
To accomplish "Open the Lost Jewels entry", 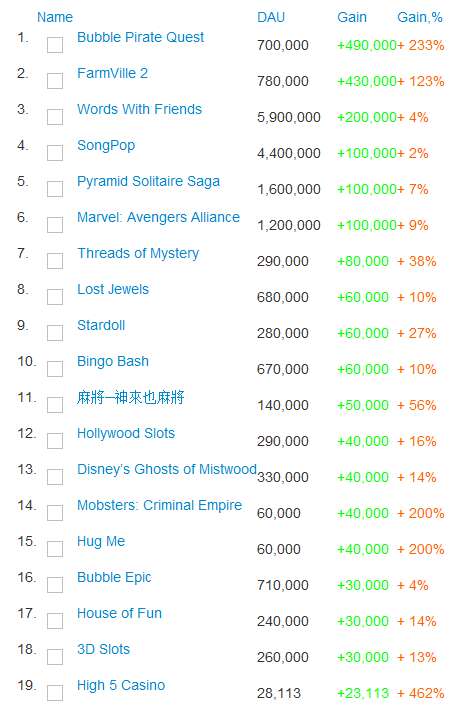I will coord(113,289).
